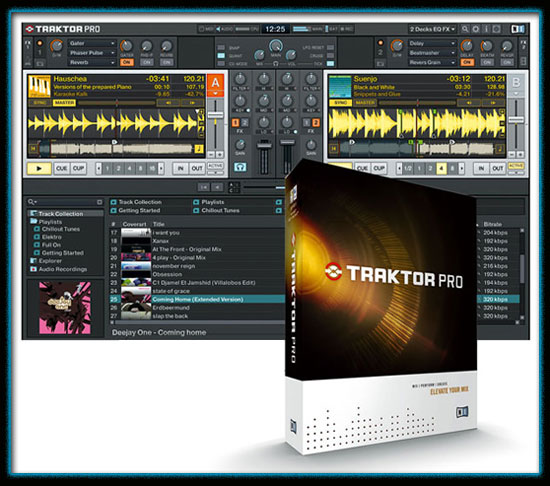Expand the deck B options arrow
The image size is (550, 486).
tap(516, 94)
